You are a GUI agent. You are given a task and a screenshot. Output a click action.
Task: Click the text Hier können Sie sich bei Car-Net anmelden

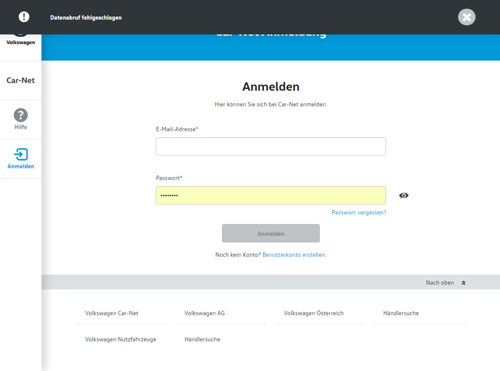click(x=271, y=104)
